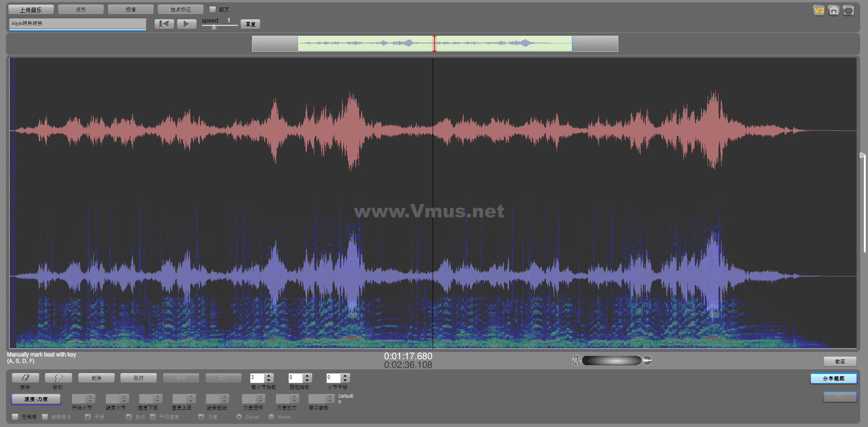Click the overview waveform's green region
Screen dimensions: 868x427
coord(435,43)
